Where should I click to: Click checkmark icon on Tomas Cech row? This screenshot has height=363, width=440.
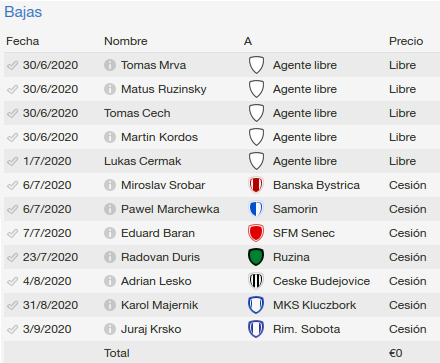(x=12, y=113)
